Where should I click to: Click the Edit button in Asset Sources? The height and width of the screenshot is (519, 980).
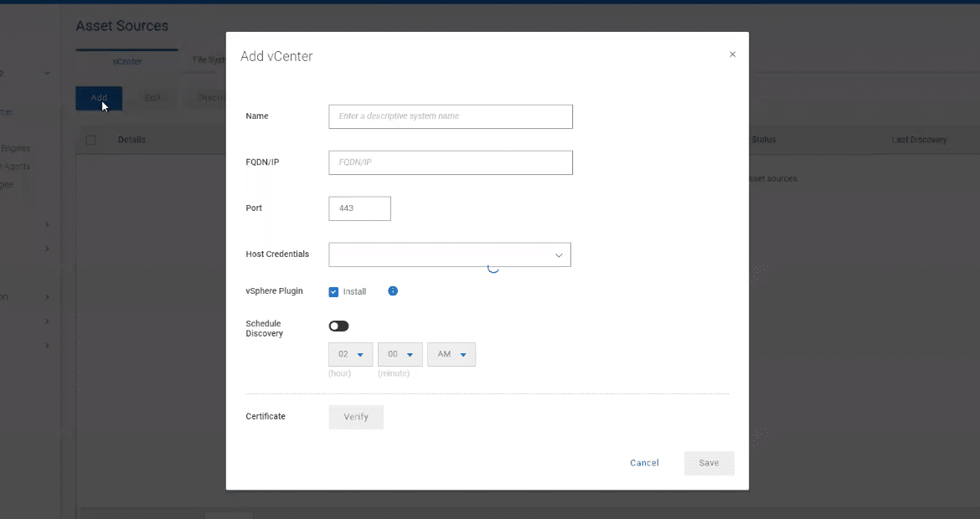152,98
